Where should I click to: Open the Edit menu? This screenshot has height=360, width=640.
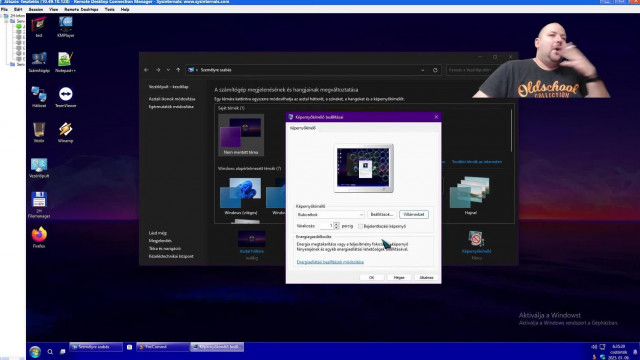18,9
